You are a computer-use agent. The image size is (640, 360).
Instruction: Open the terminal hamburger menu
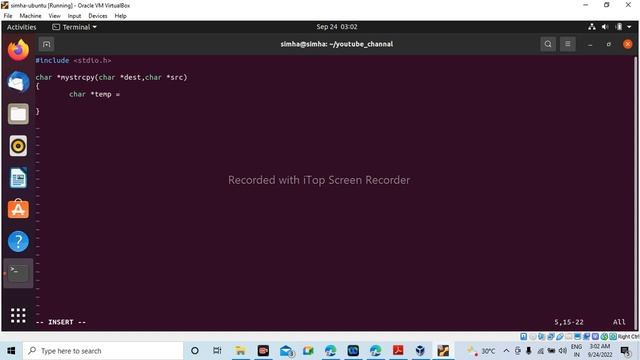point(567,44)
